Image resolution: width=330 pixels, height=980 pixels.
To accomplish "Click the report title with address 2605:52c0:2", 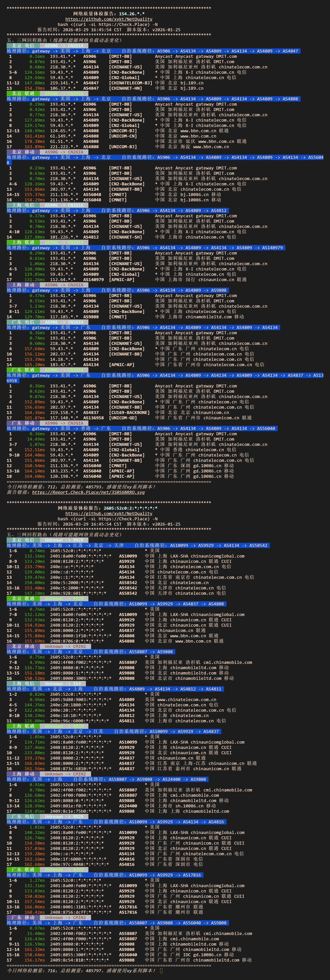I will tap(108, 508).
